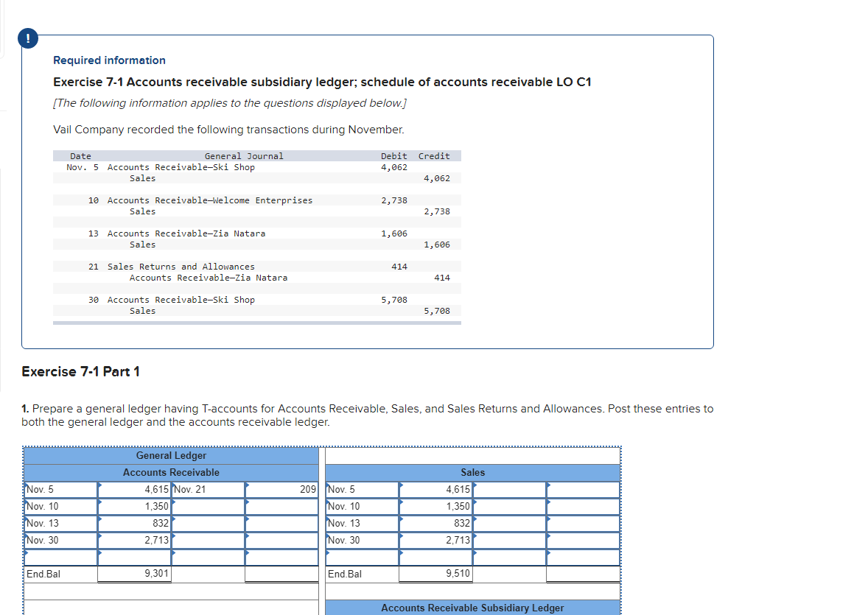Click the Accounts Receivable Subsidiary Ledger header
Screen dimensions: 868x615
(473, 607)
